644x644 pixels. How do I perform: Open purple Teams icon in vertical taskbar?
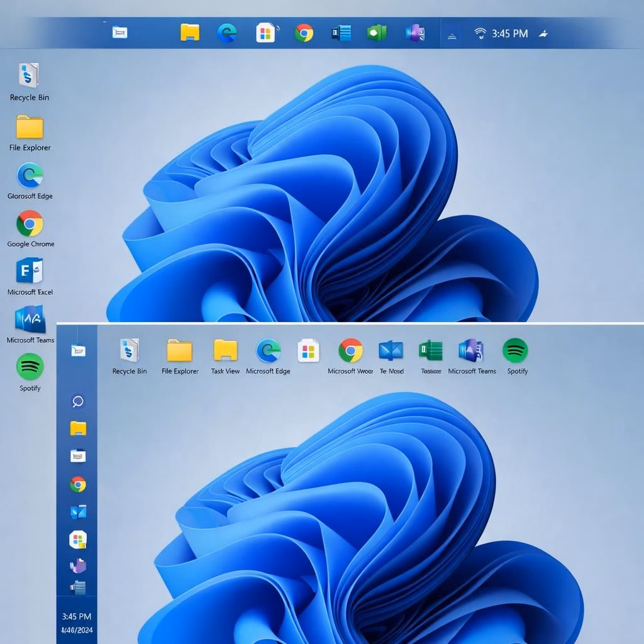[78, 566]
